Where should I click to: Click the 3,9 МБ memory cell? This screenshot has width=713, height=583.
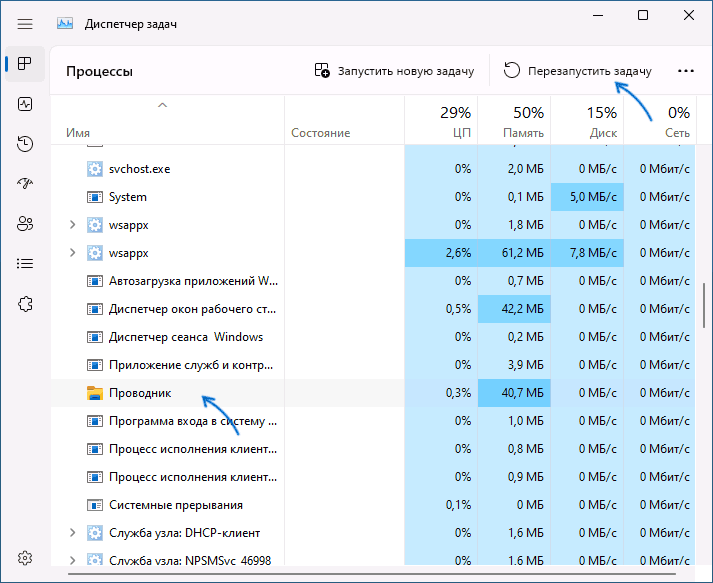click(514, 365)
